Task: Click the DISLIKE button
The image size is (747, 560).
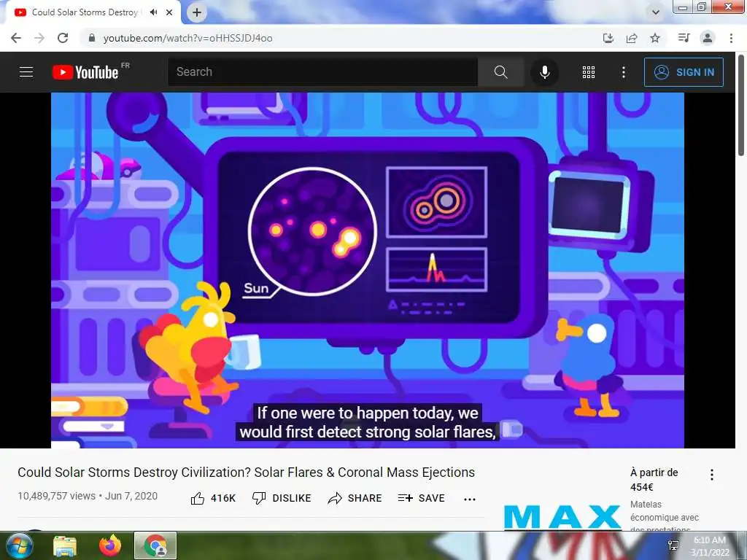Action: coord(282,498)
